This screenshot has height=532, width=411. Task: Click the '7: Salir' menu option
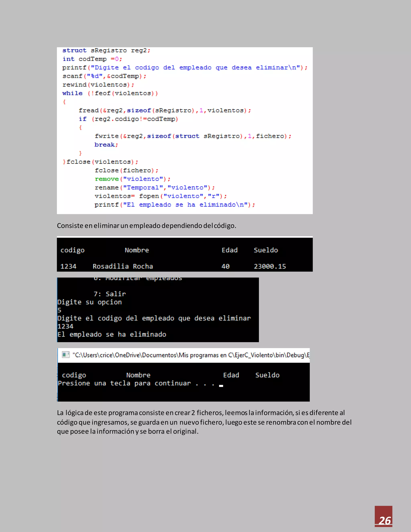pos(110,294)
